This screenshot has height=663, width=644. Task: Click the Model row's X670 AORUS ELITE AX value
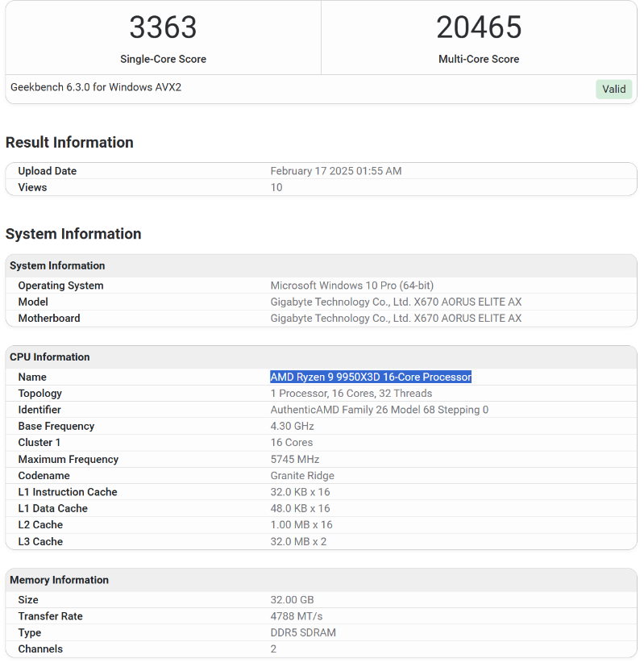click(x=396, y=302)
